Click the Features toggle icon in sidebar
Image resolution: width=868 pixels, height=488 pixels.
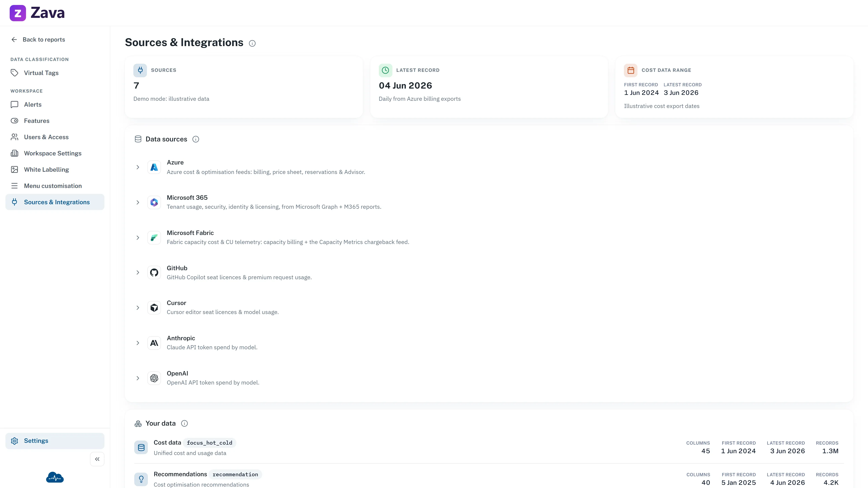tap(14, 121)
